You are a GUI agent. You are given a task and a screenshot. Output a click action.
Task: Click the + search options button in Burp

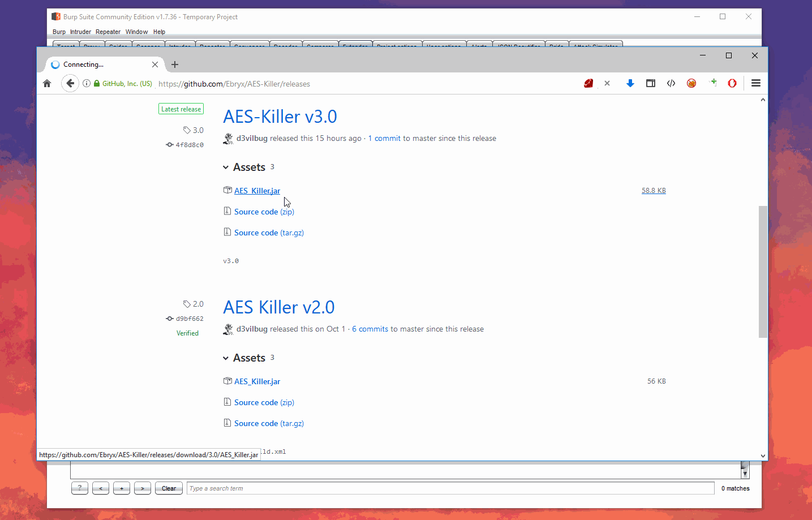pyautogui.click(x=122, y=488)
